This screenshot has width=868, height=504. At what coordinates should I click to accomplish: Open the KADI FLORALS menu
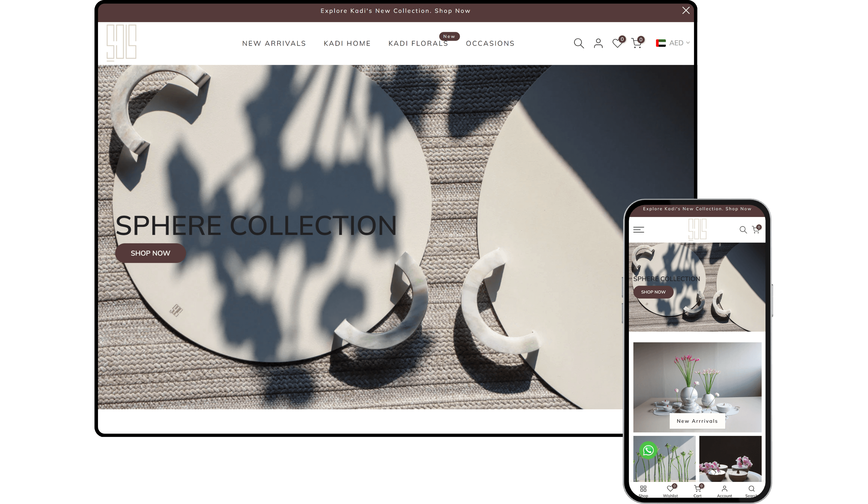coord(418,43)
